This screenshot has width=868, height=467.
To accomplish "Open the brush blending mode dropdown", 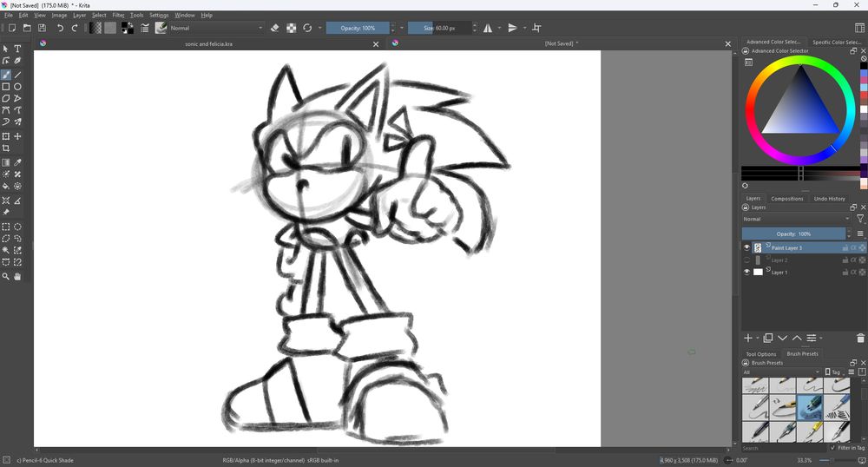I will [217, 28].
